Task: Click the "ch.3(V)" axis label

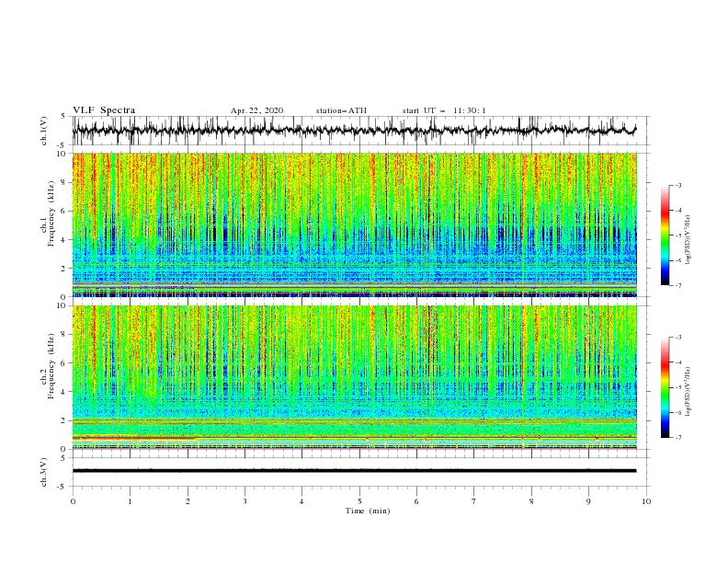Action: [x=44, y=472]
